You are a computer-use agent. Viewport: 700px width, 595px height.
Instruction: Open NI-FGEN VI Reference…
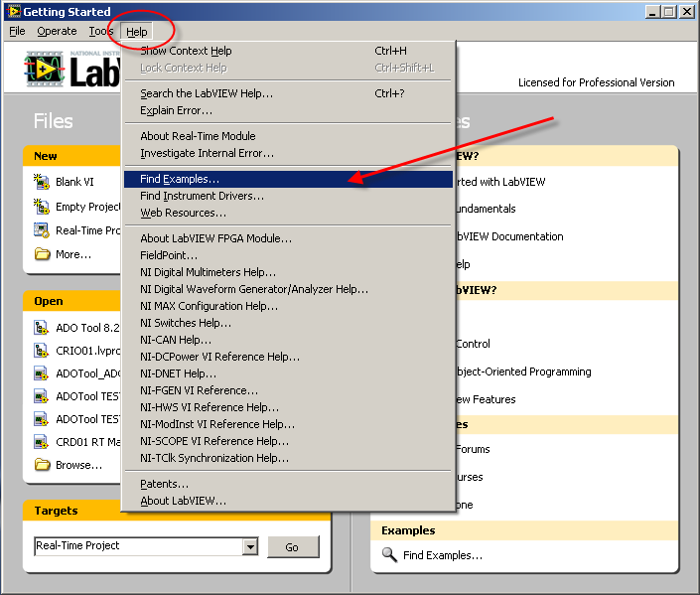(288, 390)
